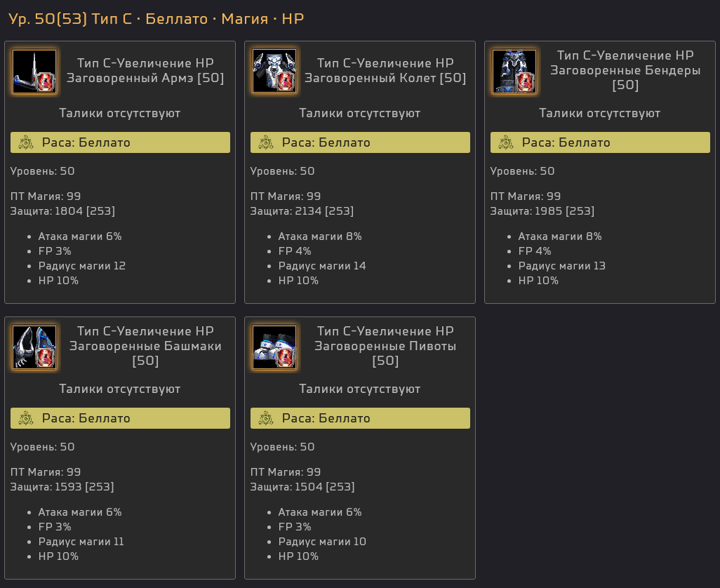Viewport: 720px width, 588px height.
Task: Open the Заговоренный Армэ [50] item title
Action: pos(145,70)
